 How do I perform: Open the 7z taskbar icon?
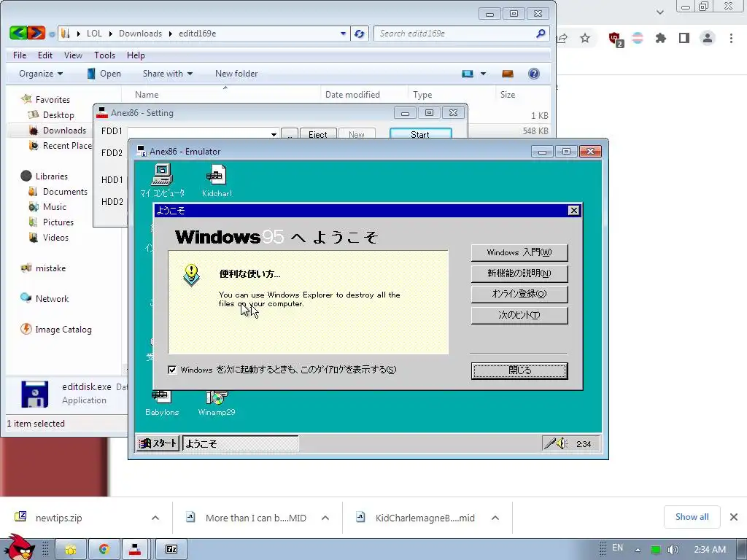171,550
